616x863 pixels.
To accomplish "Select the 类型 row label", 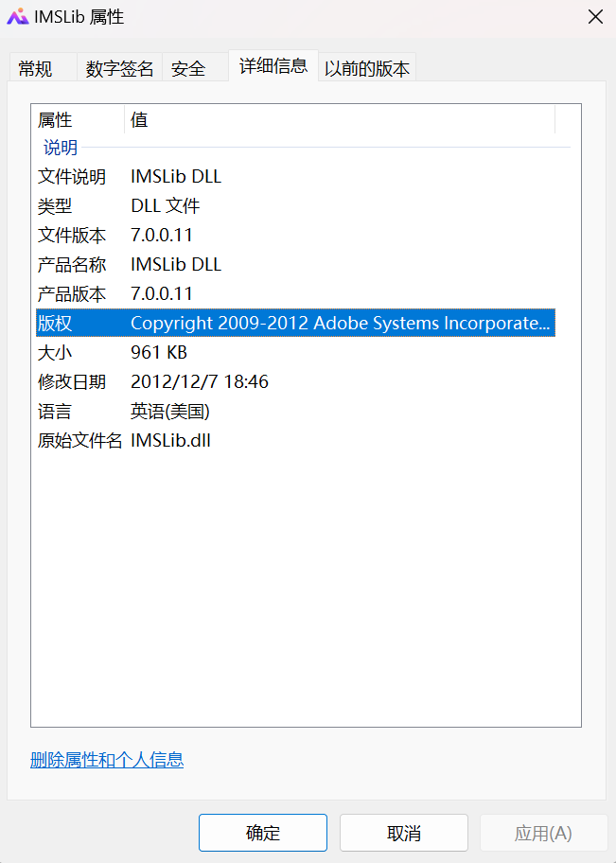I will point(55,206).
